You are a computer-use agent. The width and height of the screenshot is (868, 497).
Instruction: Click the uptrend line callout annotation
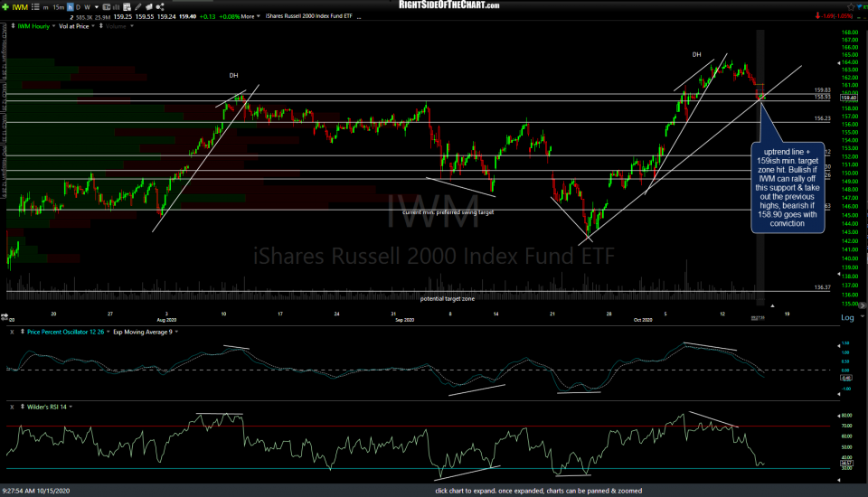pos(788,187)
